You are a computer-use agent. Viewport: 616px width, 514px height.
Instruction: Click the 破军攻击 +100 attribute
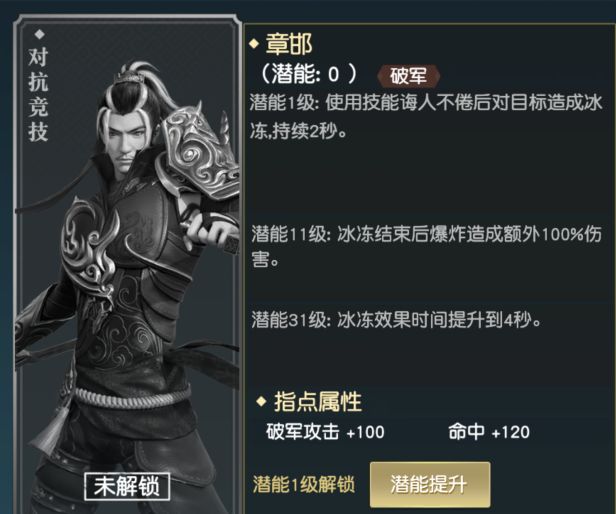(x=325, y=432)
